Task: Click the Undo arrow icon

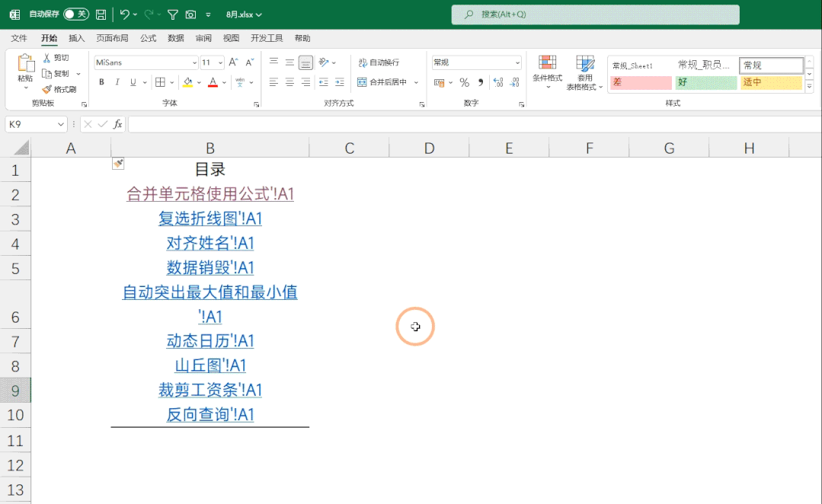Action: 124,14
